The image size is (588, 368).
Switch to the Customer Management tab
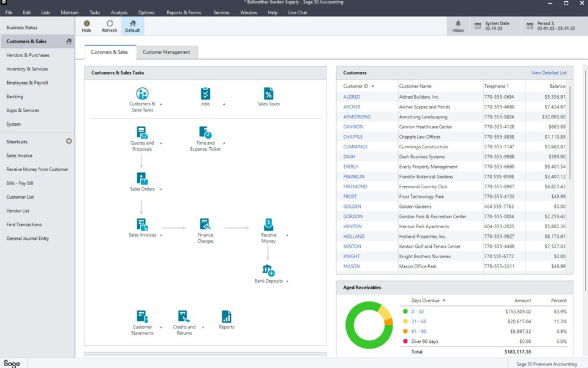pos(166,52)
